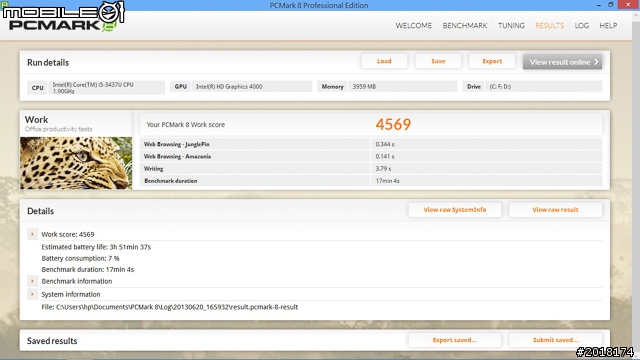Click Export saved button
This screenshot has width=640, height=360.
click(455, 340)
